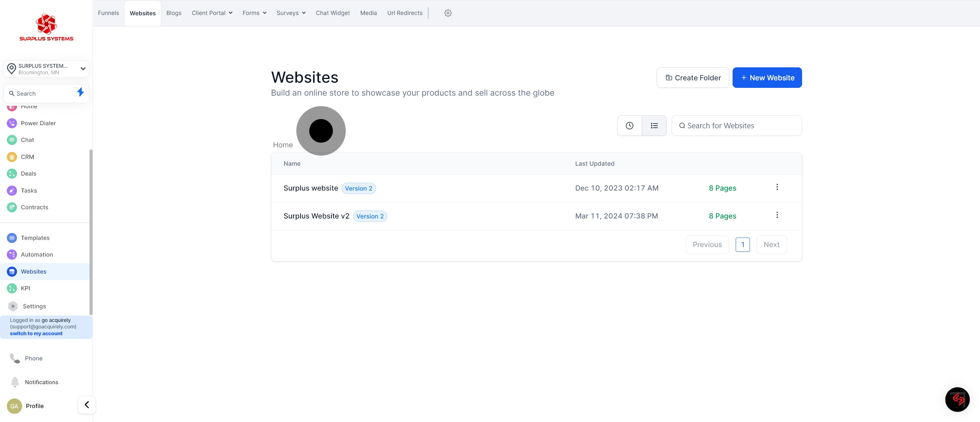This screenshot has height=422, width=980.
Task: Click the switch to my account link
Action: point(36,333)
